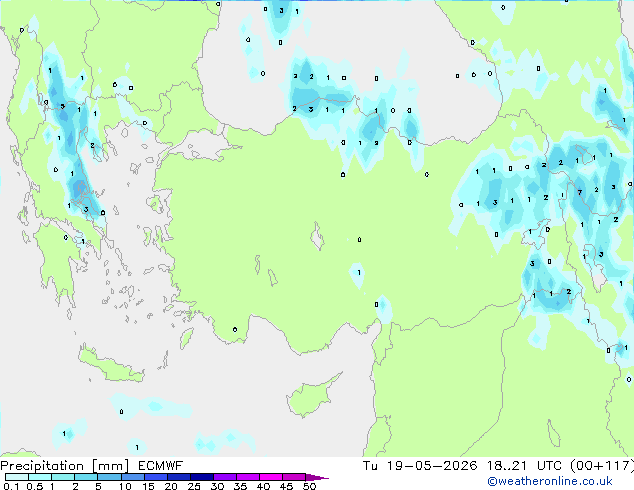
Task: Click the legend label '25'
Action: pos(194,486)
